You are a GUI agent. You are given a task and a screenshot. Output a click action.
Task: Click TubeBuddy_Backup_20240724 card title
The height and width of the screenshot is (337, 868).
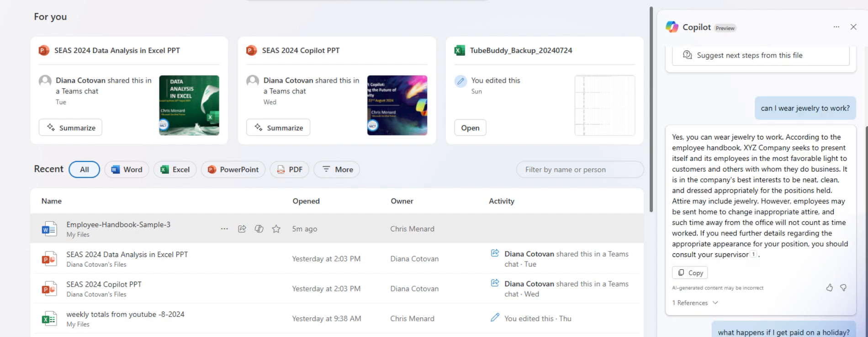point(521,50)
